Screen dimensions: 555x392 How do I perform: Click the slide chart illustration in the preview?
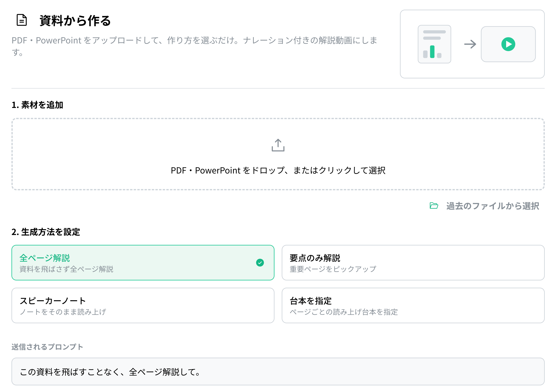[x=434, y=44]
